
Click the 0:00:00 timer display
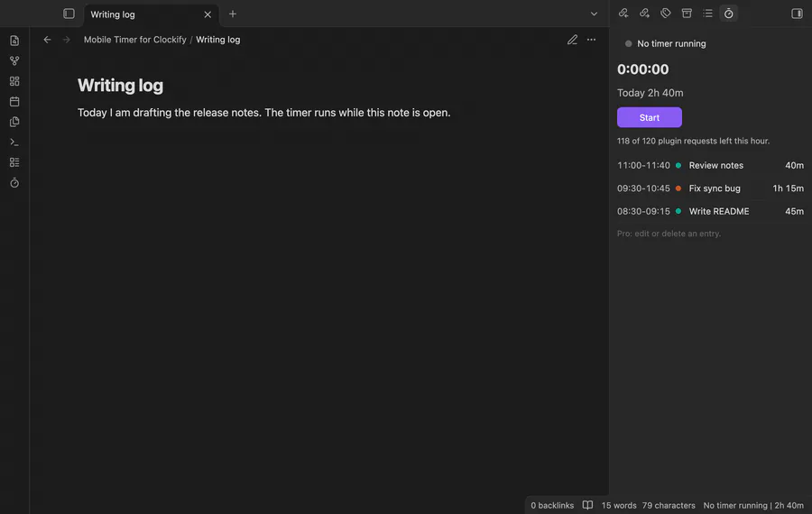click(642, 69)
